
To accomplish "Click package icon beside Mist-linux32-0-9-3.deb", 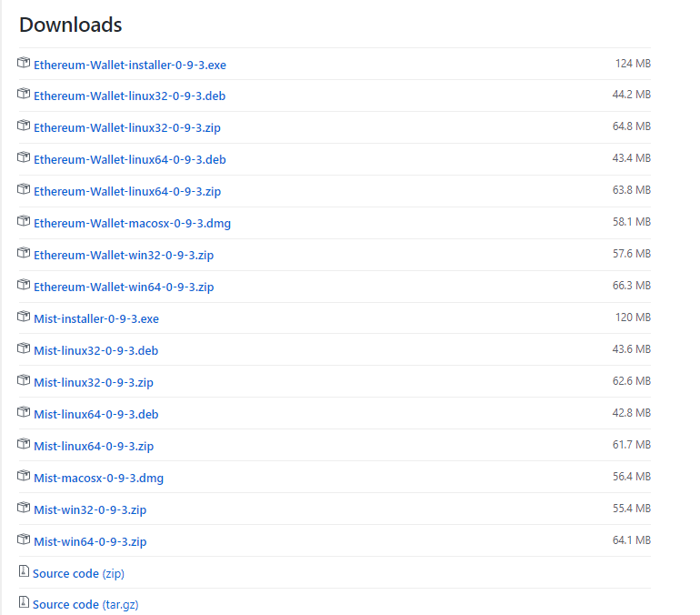I will pyautogui.click(x=24, y=348).
